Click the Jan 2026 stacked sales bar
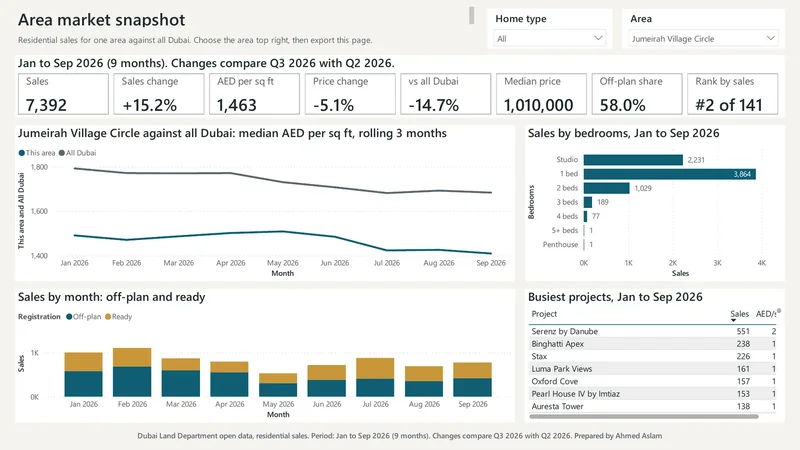Image resolution: width=800 pixels, height=450 pixels. click(83, 374)
